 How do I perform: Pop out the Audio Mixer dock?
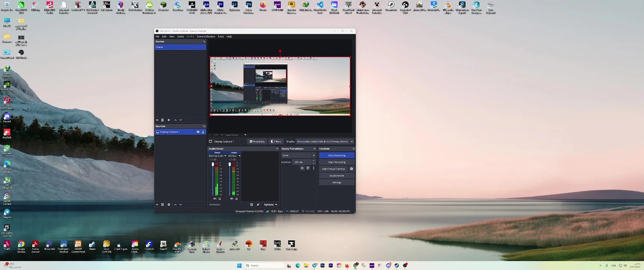(x=277, y=148)
